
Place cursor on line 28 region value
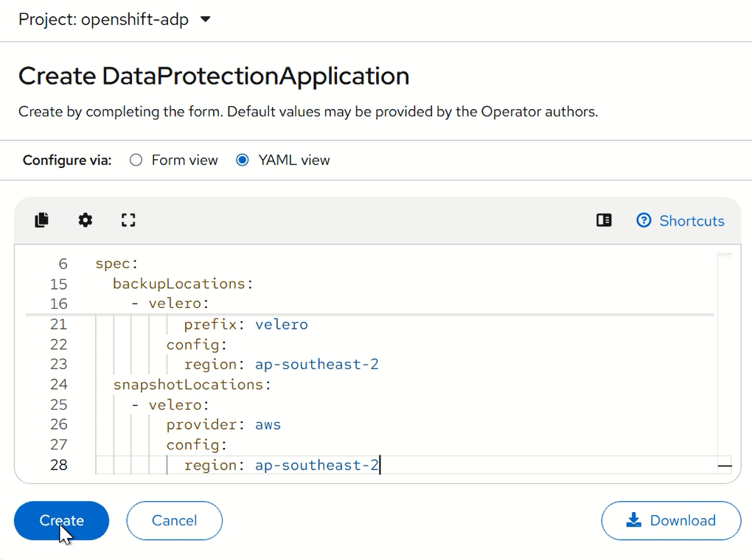point(316,465)
